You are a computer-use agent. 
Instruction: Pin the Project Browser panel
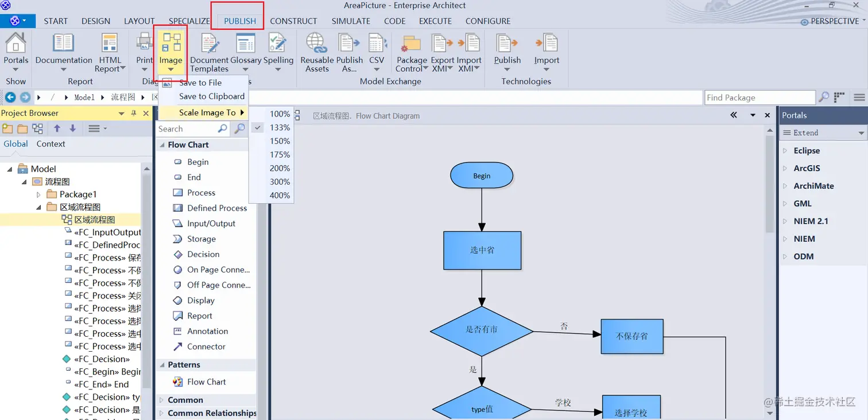(134, 114)
